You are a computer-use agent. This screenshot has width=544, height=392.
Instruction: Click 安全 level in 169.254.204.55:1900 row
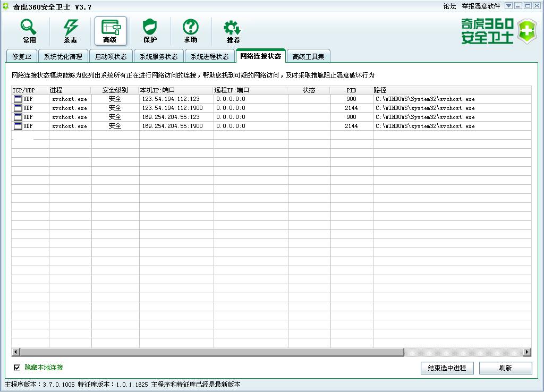[115, 126]
